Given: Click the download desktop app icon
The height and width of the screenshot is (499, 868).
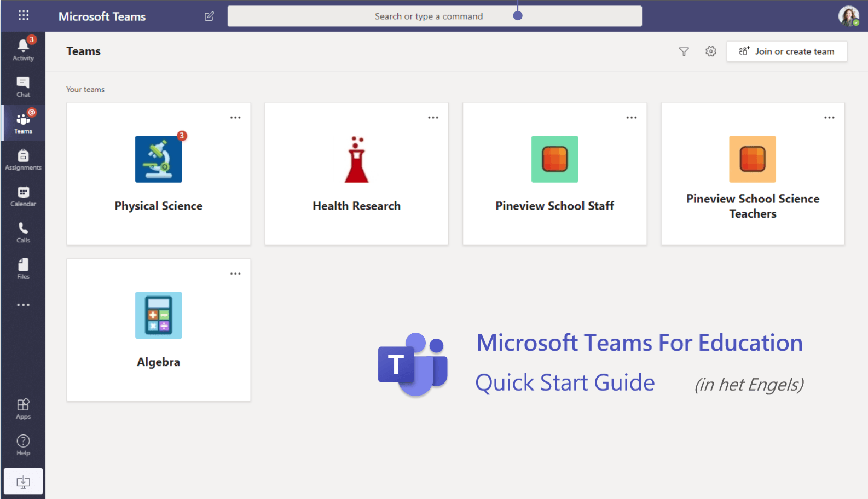Looking at the screenshot, I should [x=23, y=481].
